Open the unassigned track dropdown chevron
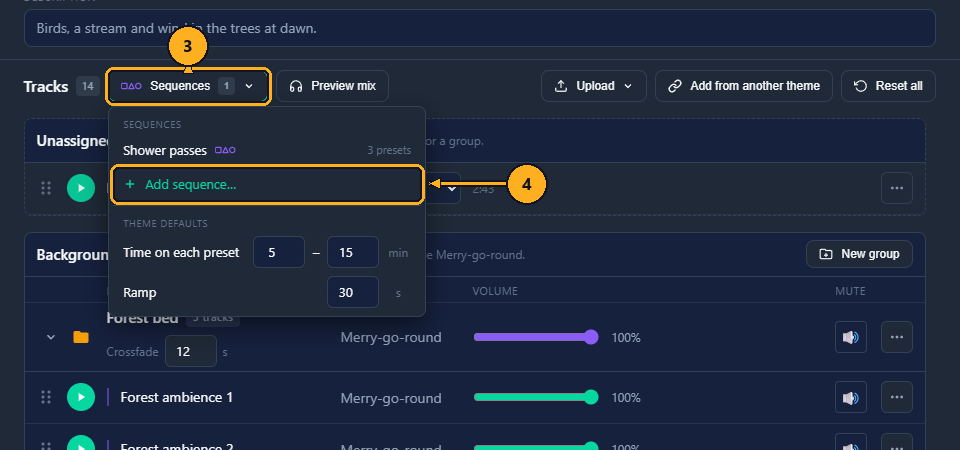The height and width of the screenshot is (450, 960). [452, 189]
